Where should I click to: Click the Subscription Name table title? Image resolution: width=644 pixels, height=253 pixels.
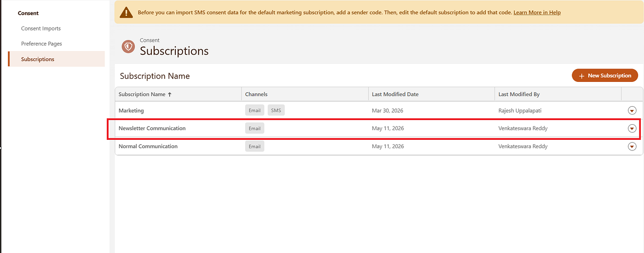(x=155, y=76)
